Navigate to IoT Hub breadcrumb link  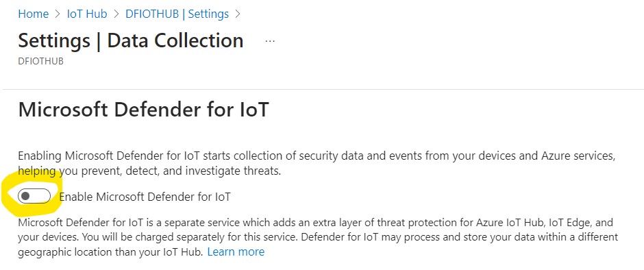coord(87,14)
